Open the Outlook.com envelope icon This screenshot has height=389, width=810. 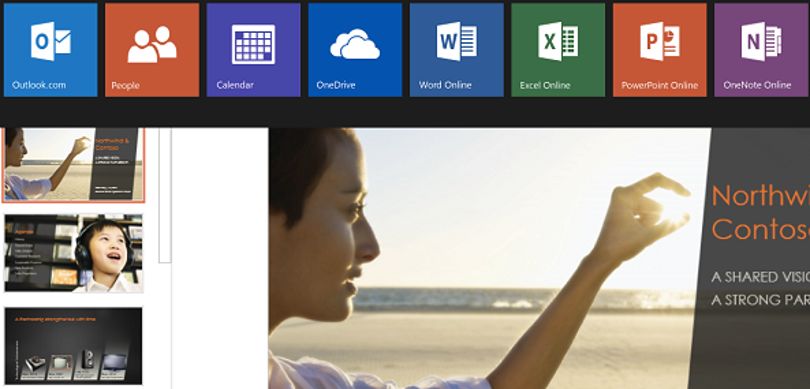[51, 41]
